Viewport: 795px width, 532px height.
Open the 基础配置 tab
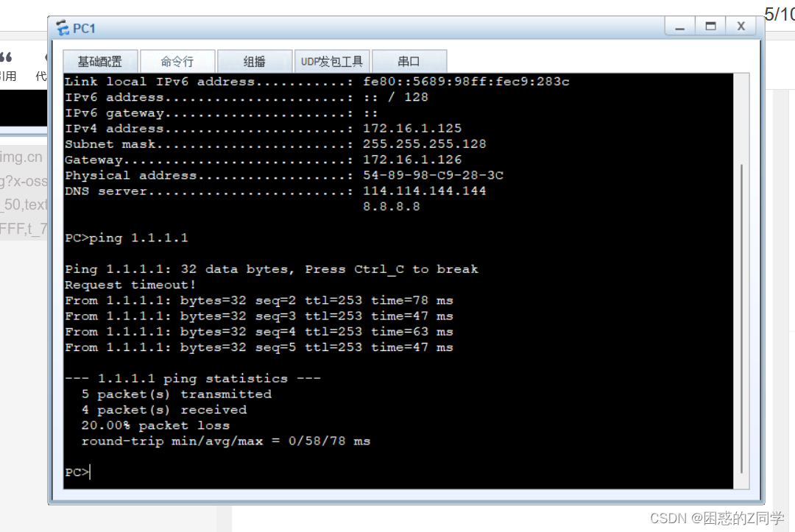[x=100, y=61]
